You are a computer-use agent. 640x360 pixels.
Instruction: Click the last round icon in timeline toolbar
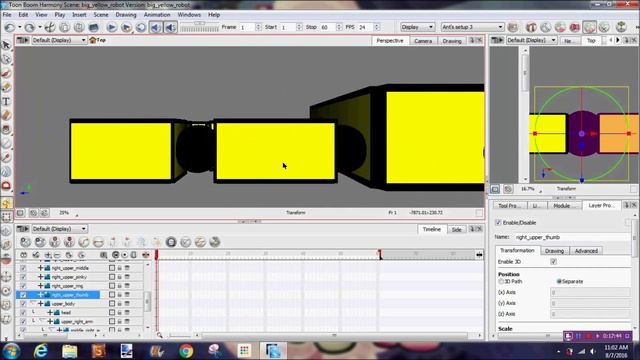coord(215,242)
